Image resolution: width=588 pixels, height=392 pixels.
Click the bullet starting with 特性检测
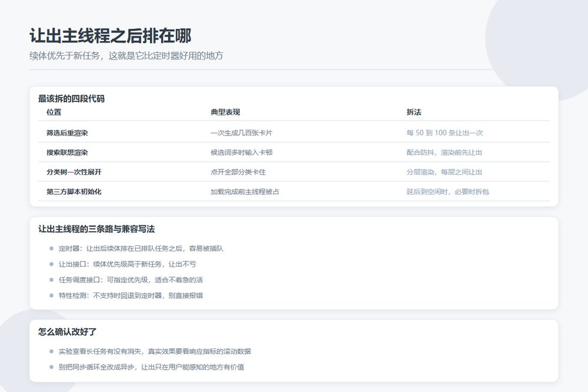click(131, 295)
